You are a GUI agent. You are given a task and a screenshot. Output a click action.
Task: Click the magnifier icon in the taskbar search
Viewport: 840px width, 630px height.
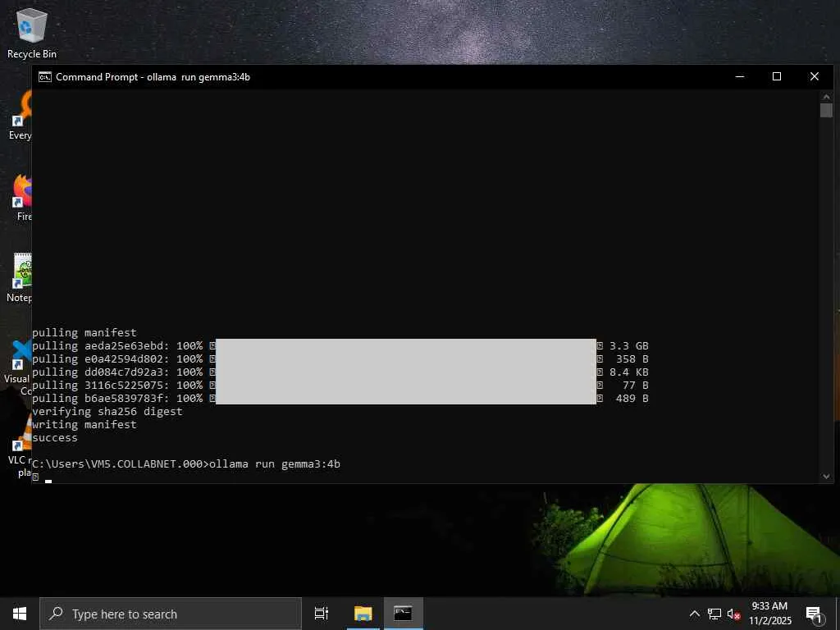point(56,614)
